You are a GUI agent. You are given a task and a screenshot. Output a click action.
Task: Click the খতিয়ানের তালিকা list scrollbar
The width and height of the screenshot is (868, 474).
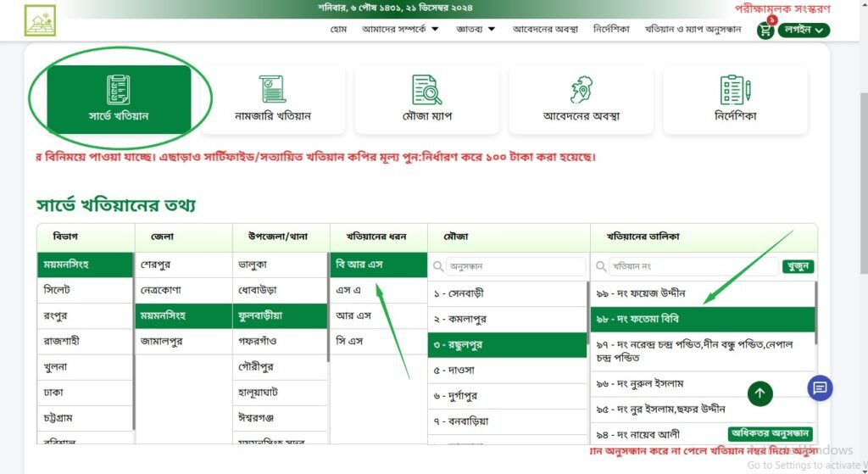[815, 313]
